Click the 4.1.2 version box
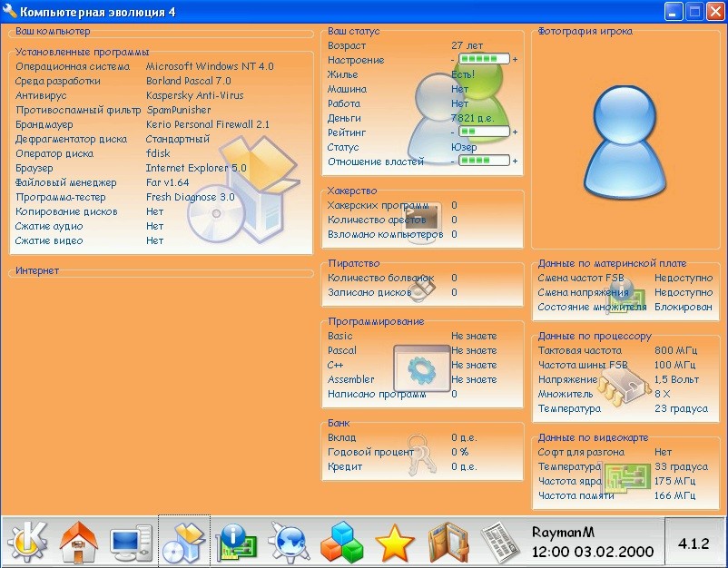This screenshot has height=568, width=728. click(x=694, y=542)
